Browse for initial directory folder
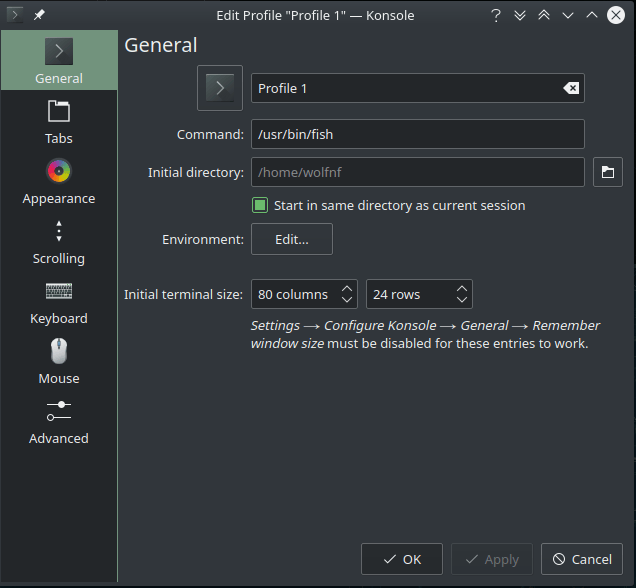This screenshot has width=636, height=588. 608,172
